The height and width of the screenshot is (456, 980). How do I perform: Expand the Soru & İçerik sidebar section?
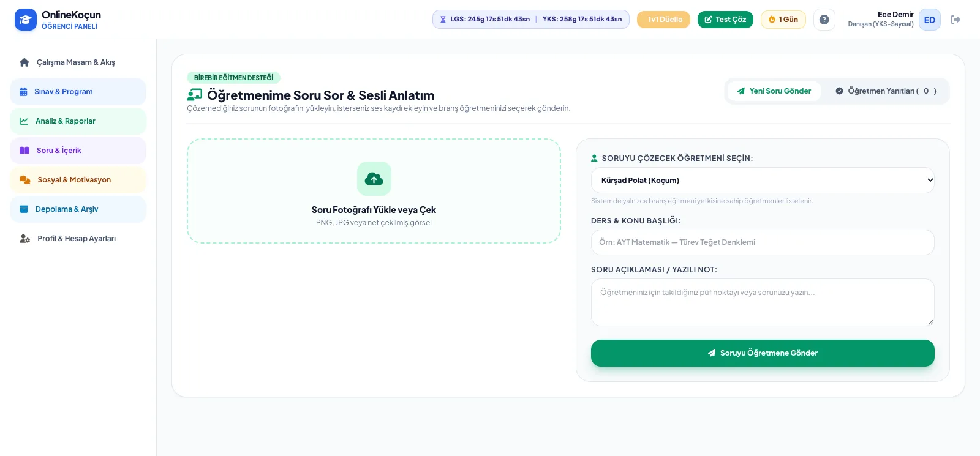[x=78, y=151]
